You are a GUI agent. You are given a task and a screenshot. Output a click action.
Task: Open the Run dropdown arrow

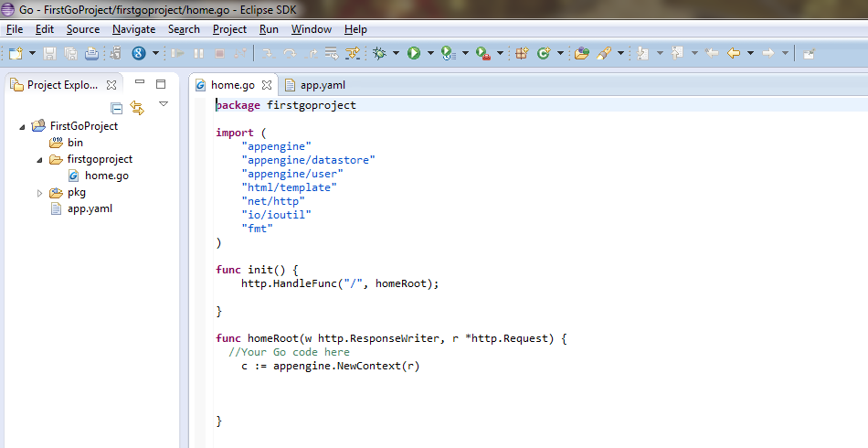tap(430, 53)
